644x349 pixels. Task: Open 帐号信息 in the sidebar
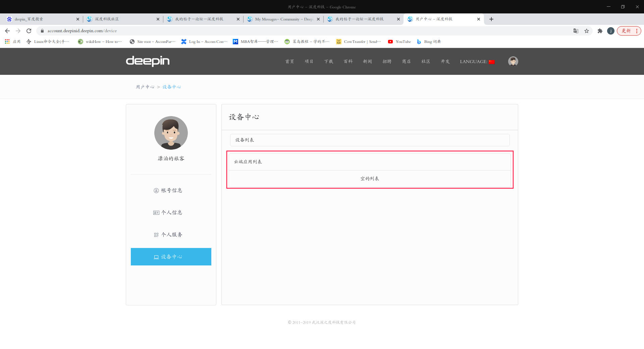pos(171,190)
